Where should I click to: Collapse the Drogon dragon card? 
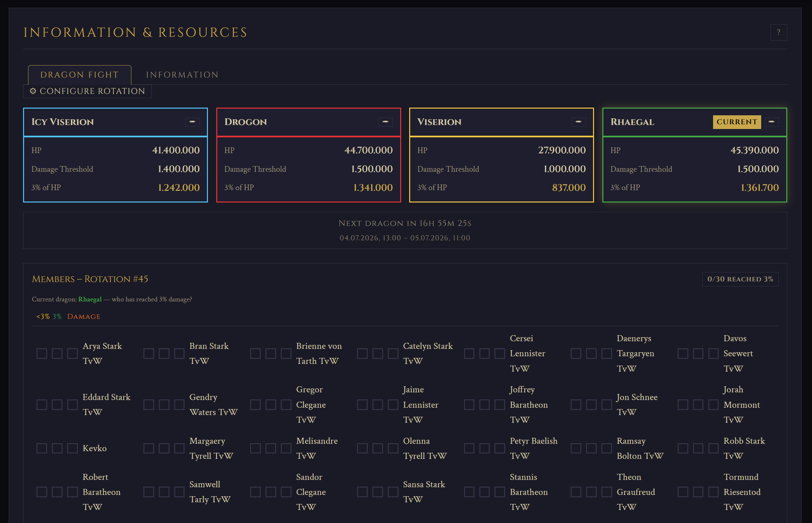(x=385, y=122)
